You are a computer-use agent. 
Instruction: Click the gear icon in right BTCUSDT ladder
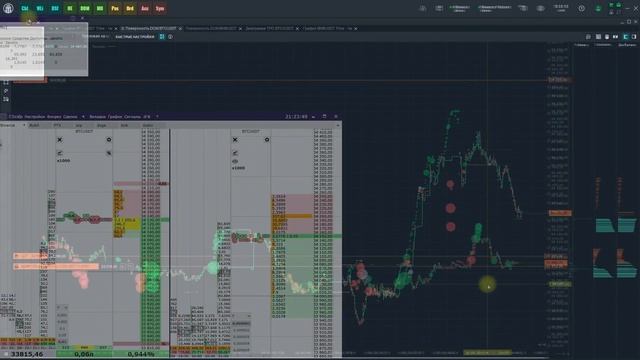[267, 140]
